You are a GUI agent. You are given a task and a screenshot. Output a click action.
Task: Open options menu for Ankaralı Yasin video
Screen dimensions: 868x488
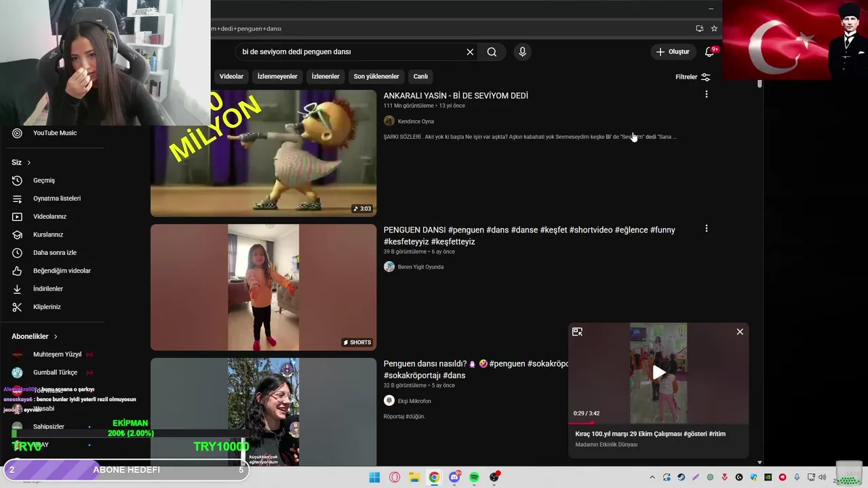click(x=706, y=95)
